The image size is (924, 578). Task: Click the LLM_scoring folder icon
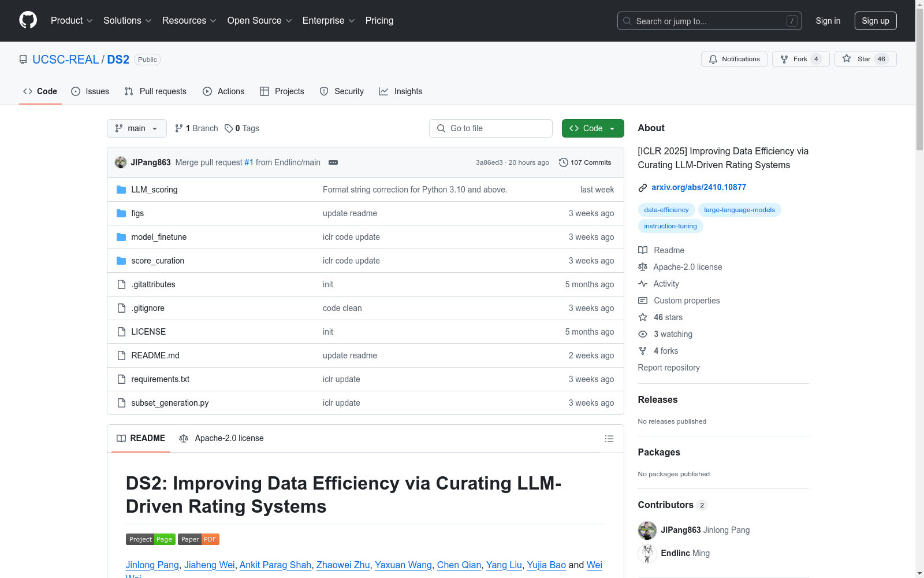click(121, 190)
